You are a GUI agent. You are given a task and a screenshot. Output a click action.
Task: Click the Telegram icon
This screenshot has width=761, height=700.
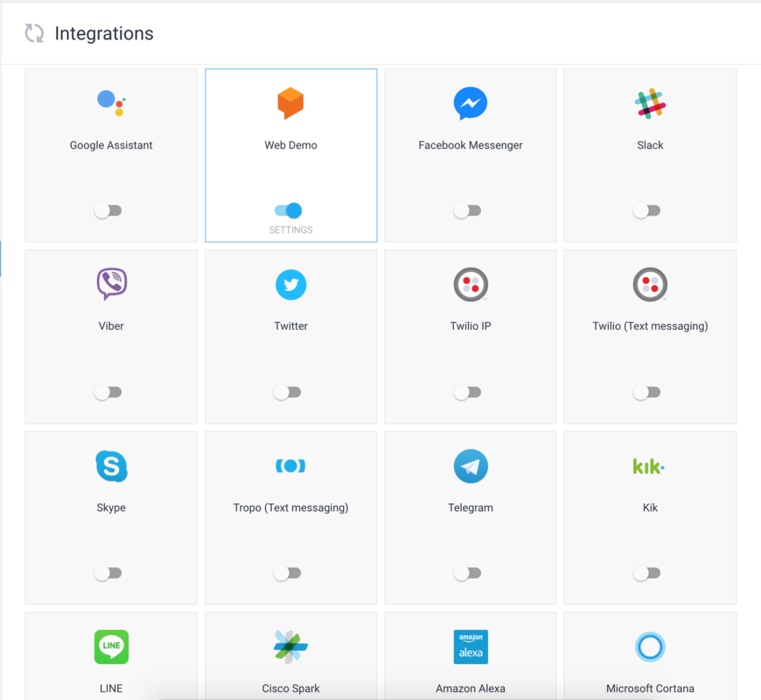coord(470,465)
